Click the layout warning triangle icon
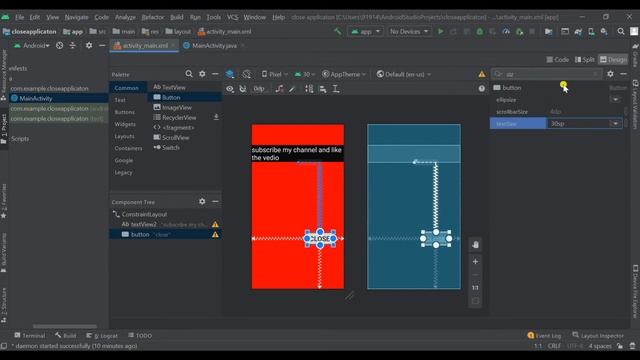 482,74
